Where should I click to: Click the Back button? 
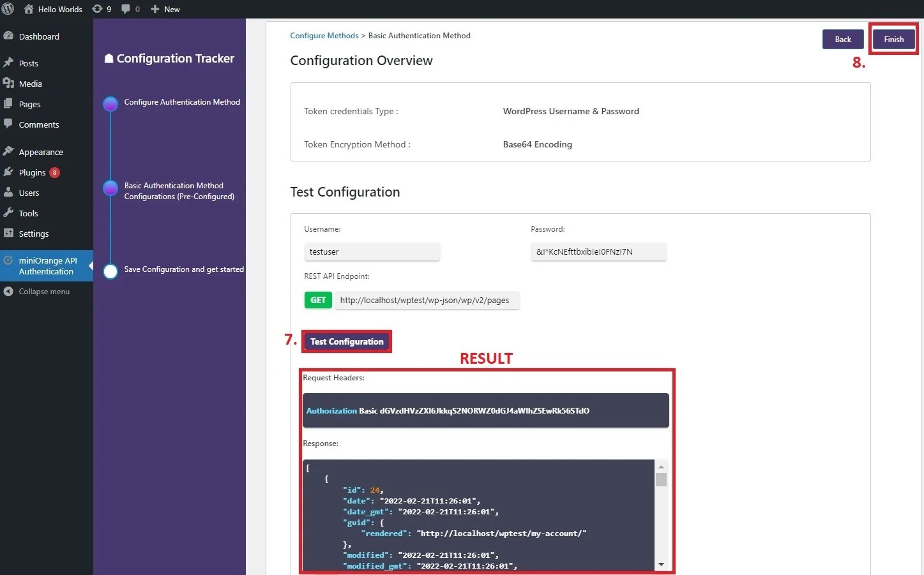(842, 39)
